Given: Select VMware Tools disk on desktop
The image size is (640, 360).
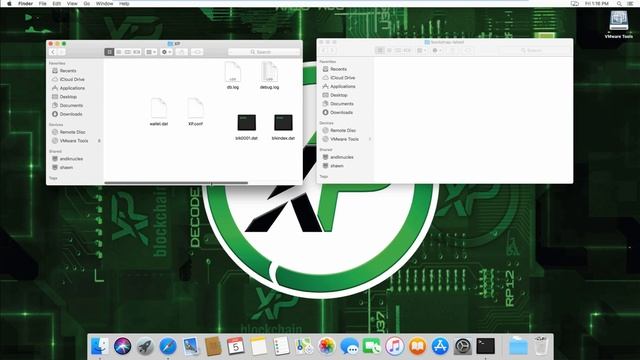Looking at the screenshot, I should [x=619, y=24].
